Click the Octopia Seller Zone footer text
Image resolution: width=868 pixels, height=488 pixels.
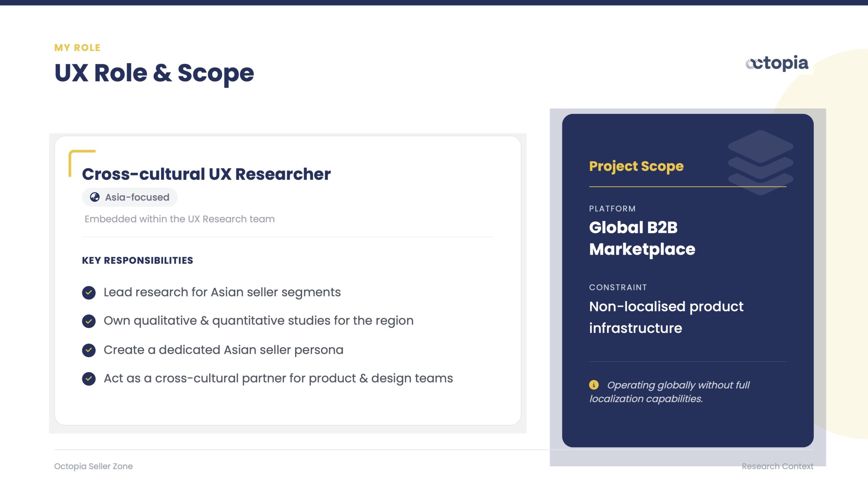click(93, 466)
